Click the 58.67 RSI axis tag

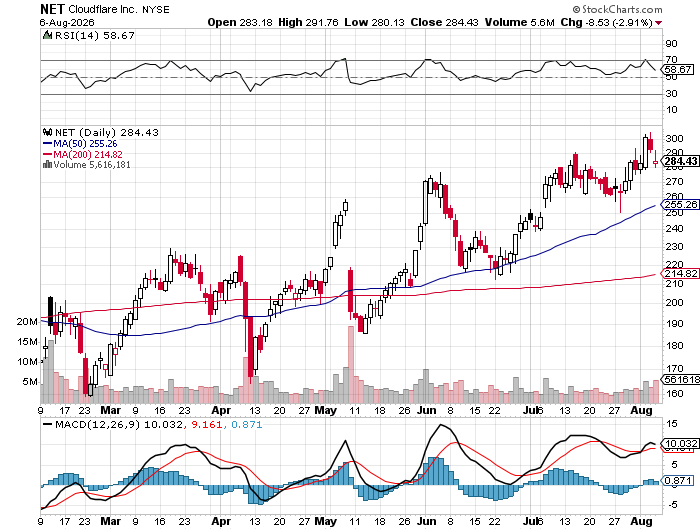click(678, 69)
